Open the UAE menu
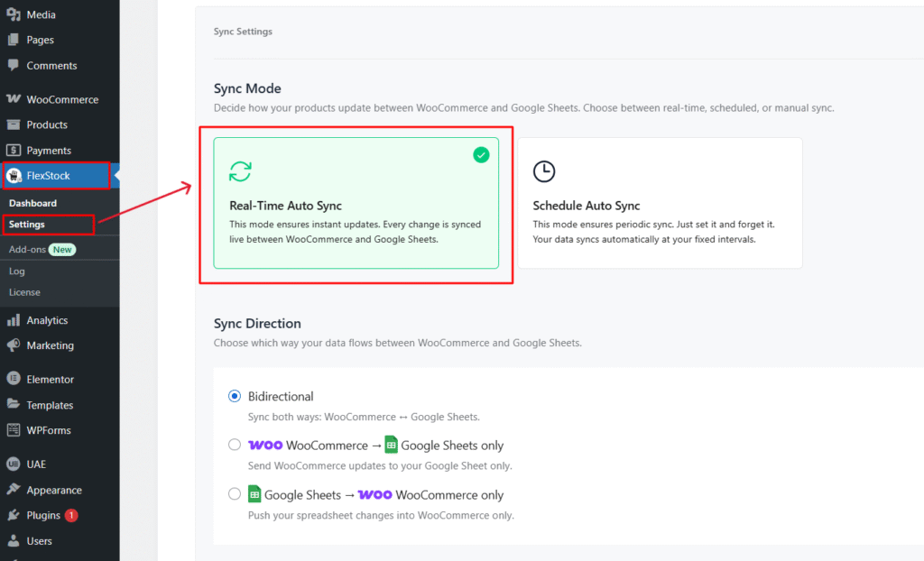924x561 pixels. [x=36, y=464]
